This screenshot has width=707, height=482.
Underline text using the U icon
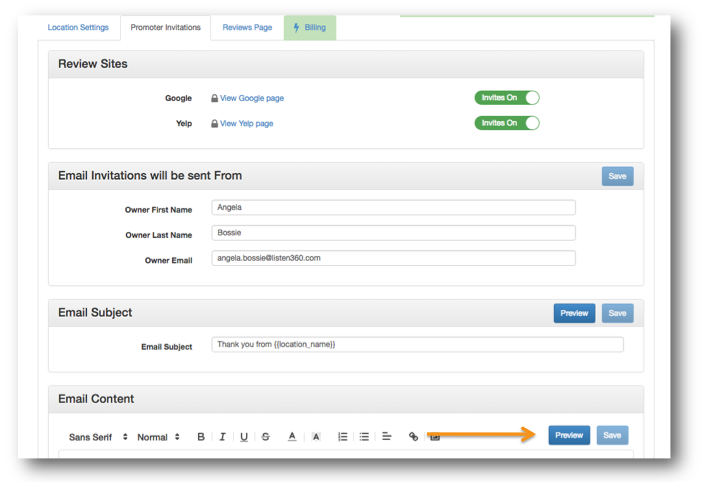244,436
